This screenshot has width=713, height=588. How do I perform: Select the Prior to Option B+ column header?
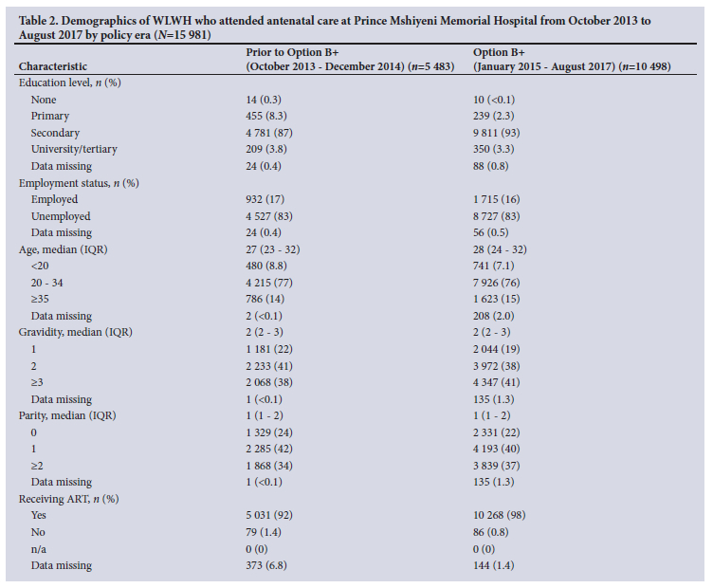coord(347,59)
